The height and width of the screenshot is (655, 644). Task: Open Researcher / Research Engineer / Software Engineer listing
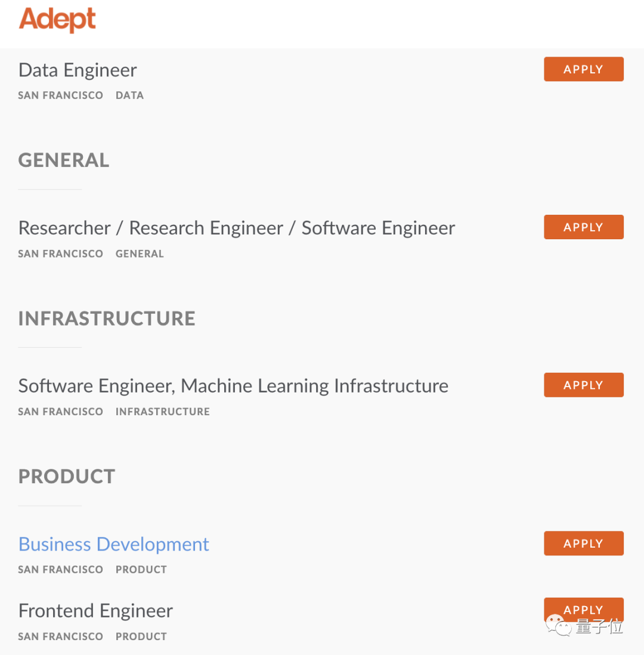tap(237, 228)
